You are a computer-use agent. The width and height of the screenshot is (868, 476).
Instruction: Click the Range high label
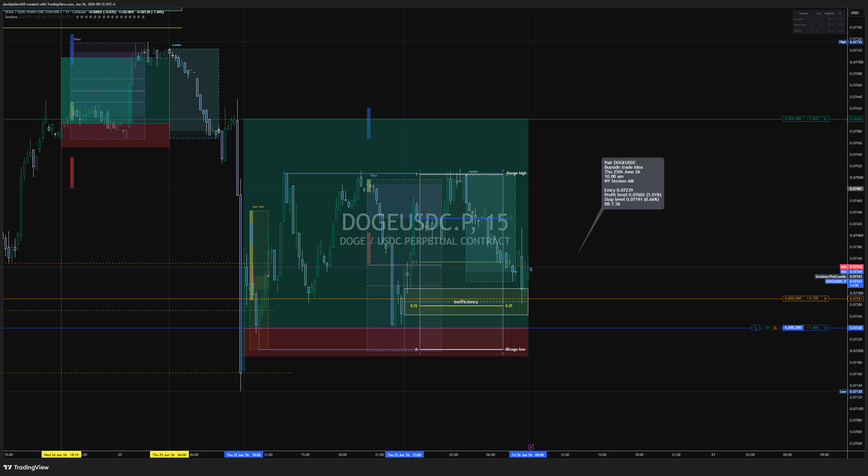click(516, 173)
